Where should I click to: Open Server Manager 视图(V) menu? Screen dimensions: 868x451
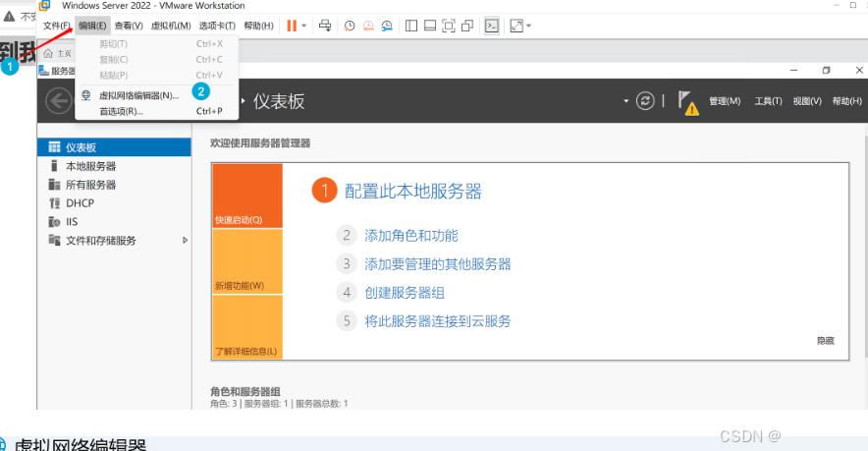pos(806,101)
